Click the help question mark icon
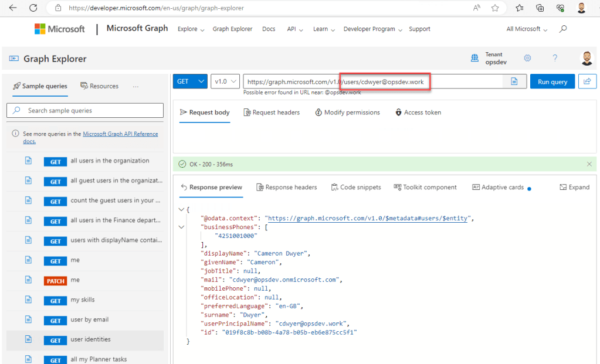The height and width of the screenshot is (364, 600). (x=555, y=58)
